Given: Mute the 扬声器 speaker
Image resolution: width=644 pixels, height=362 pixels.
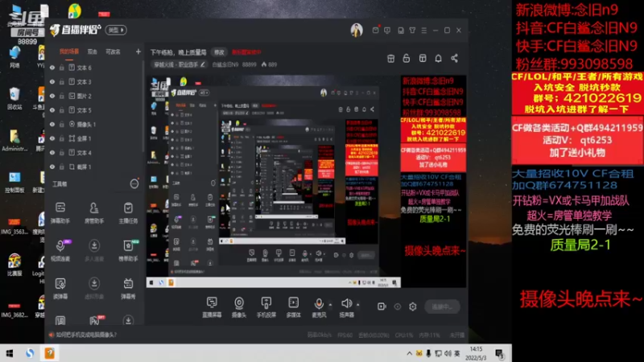Looking at the screenshot, I should pos(346,307).
